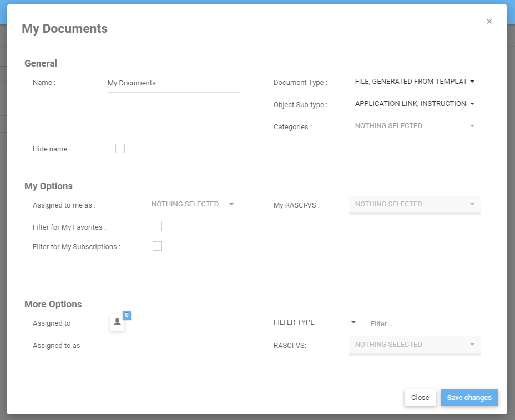Viewport: 515px width, 420px height.
Task: Click the My Documents dialog title
Action: click(x=64, y=28)
